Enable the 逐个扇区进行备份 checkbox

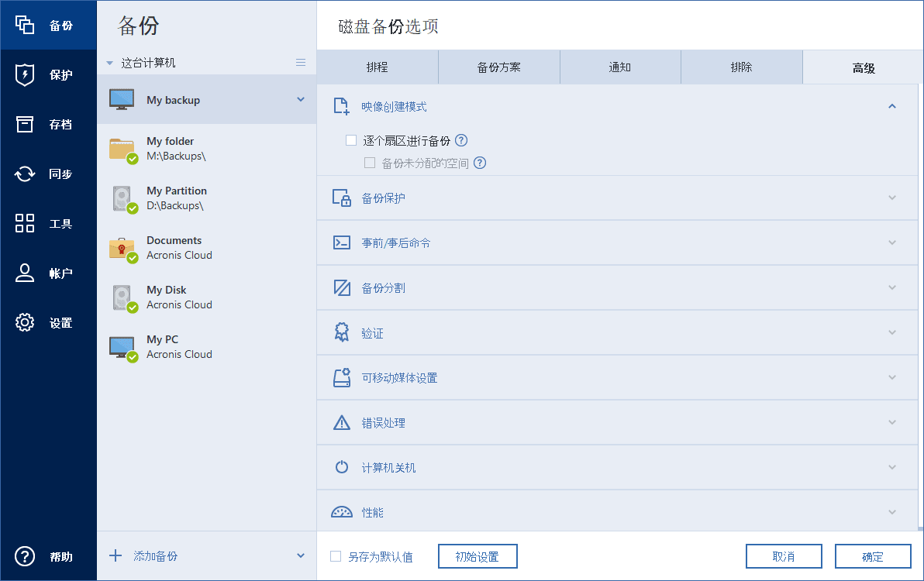click(x=351, y=140)
